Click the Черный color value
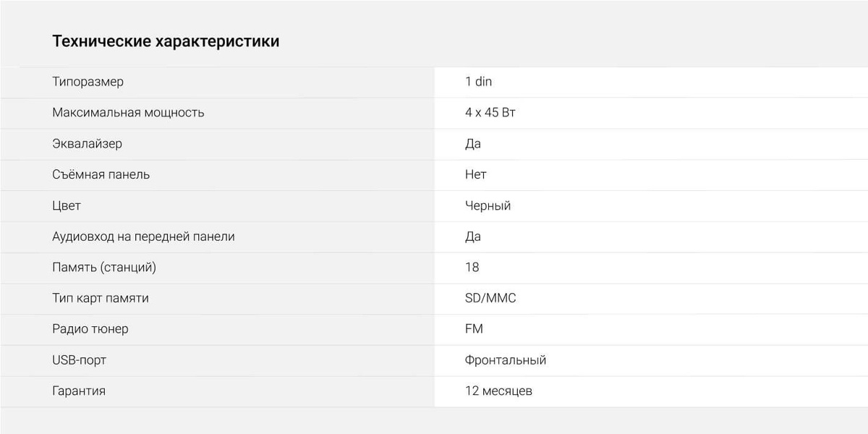Screen dimensions: 868x434 point(488,205)
